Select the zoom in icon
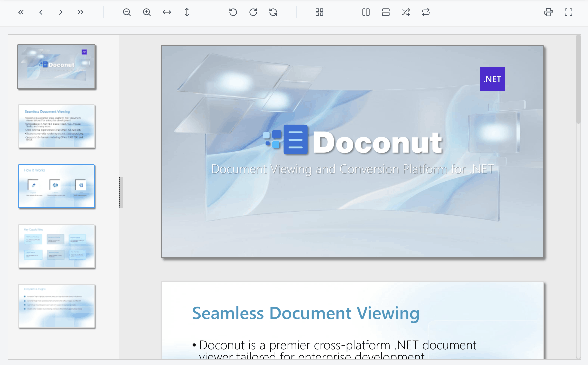 tap(147, 12)
